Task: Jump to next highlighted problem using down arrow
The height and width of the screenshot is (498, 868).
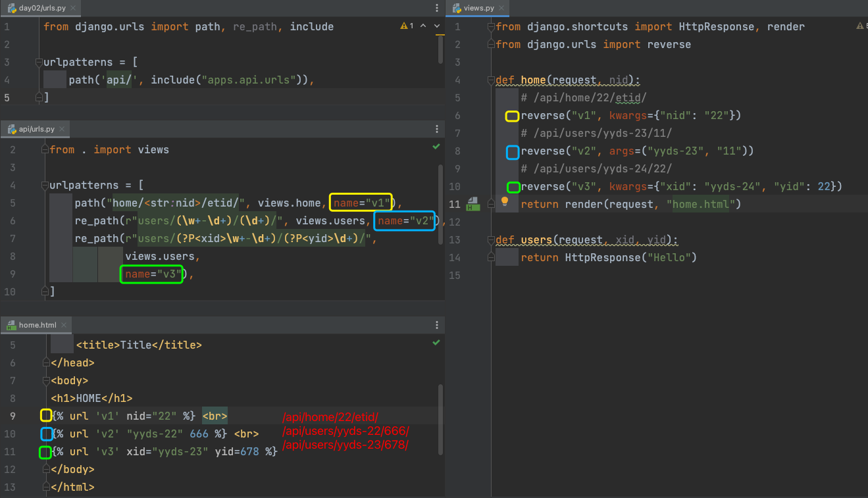Action: 436,26
